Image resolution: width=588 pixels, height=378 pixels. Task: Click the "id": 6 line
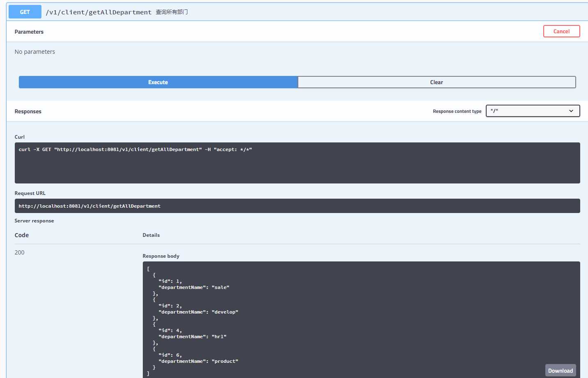pos(170,355)
